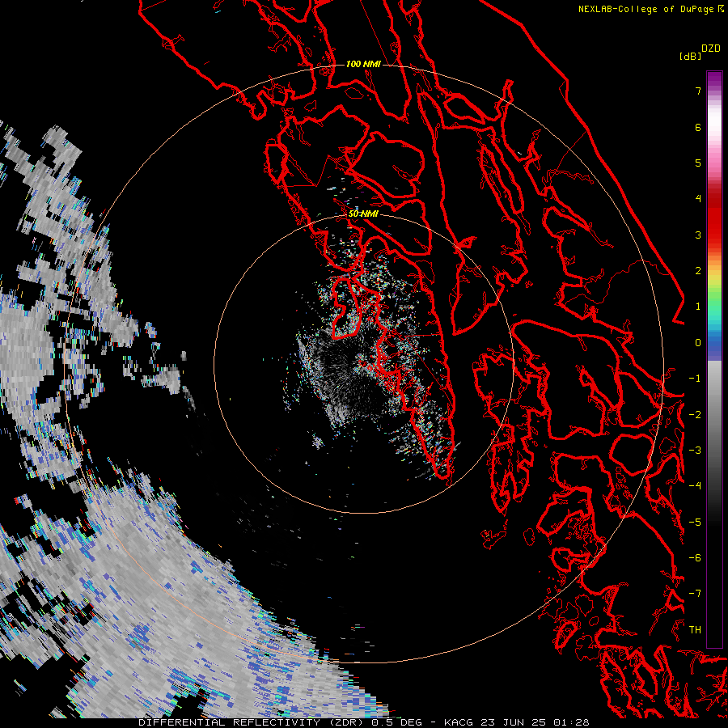Image resolution: width=728 pixels, height=728 pixels.
Task: Click the -2 label on the legend
Action: pos(695,414)
